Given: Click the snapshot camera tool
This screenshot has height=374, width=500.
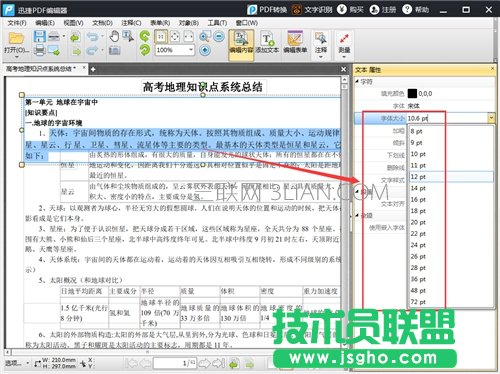Looking at the screenshot, I should (114, 51).
